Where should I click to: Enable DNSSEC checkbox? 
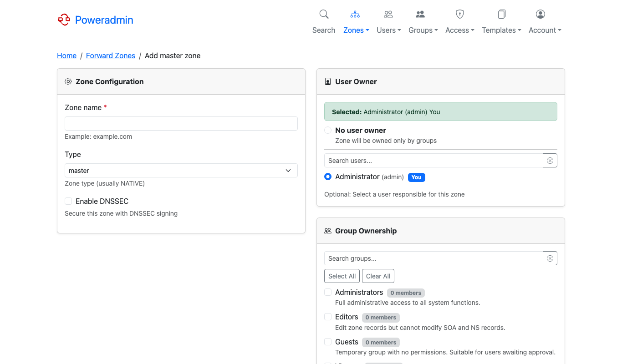[68, 201]
